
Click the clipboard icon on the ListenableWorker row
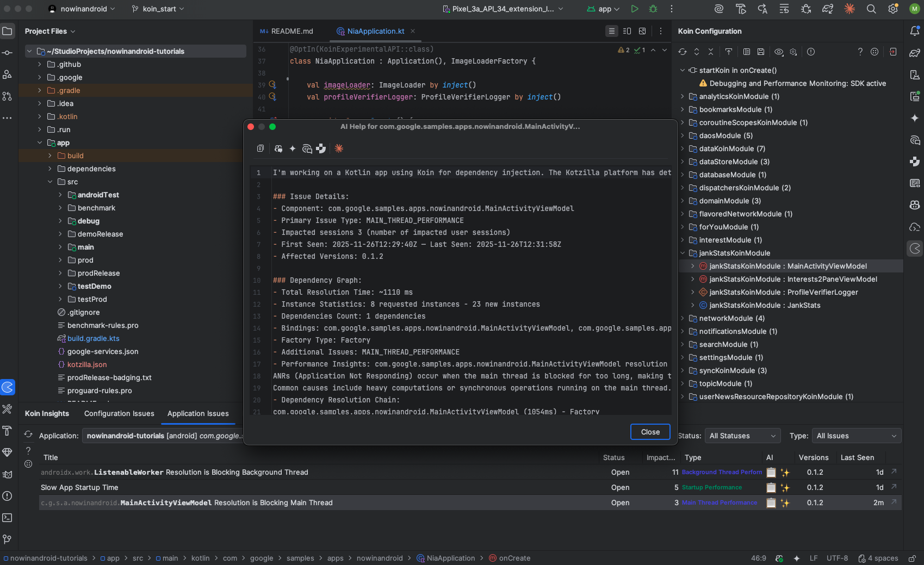coord(771,473)
